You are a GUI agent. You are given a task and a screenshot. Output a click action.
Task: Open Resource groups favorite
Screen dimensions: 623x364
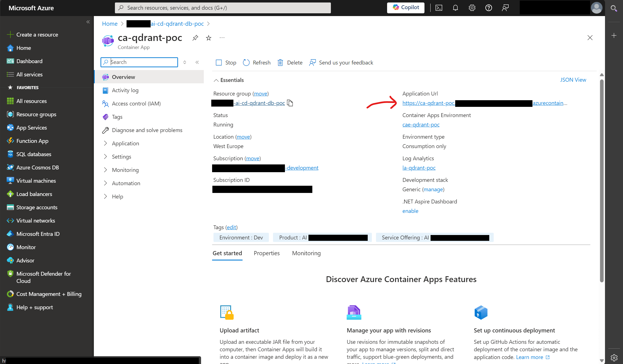pos(32,114)
